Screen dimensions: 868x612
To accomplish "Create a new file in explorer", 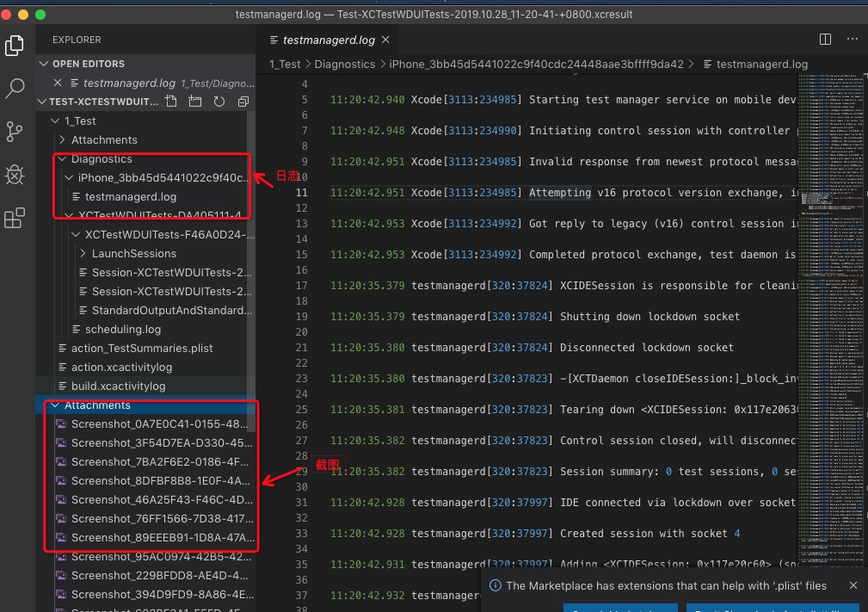I will click(x=171, y=102).
